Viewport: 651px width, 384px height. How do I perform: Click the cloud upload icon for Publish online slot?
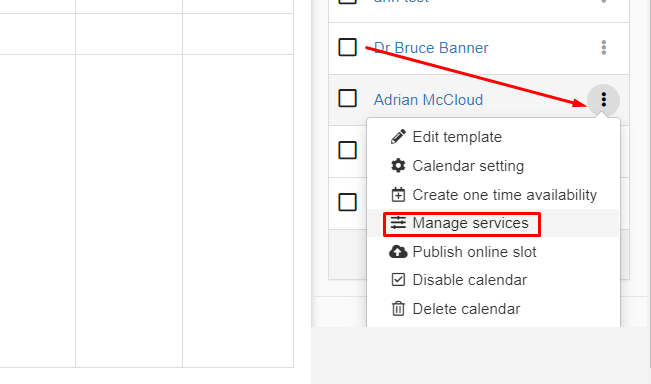click(398, 252)
